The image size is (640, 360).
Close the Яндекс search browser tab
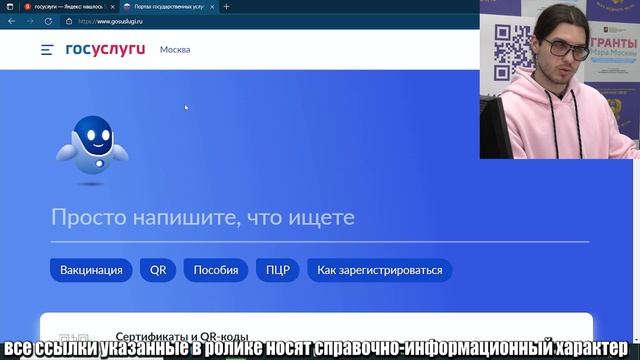coord(113,7)
